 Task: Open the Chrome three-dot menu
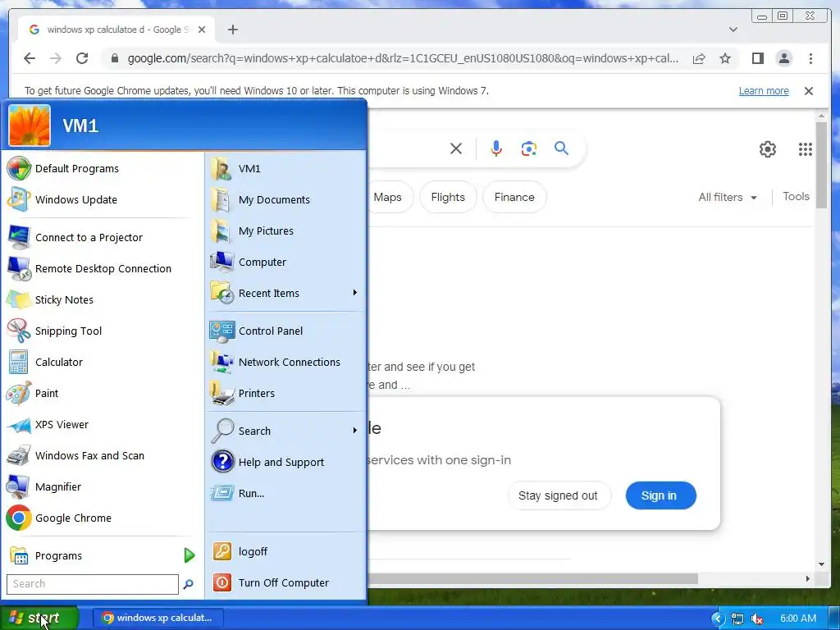tap(810, 58)
